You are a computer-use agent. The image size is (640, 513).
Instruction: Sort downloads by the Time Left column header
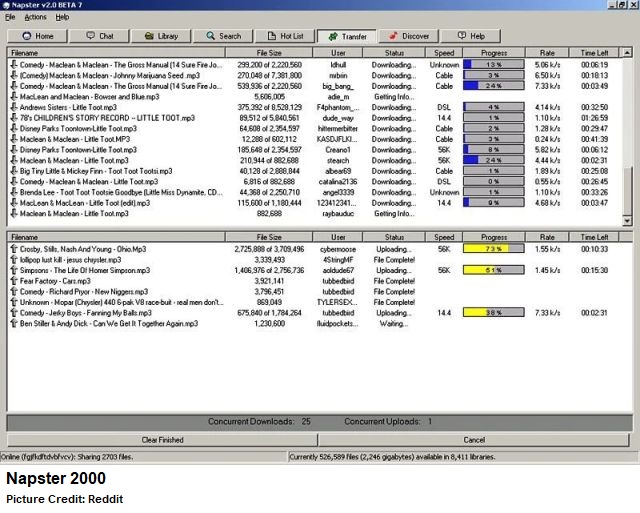[x=594, y=52]
